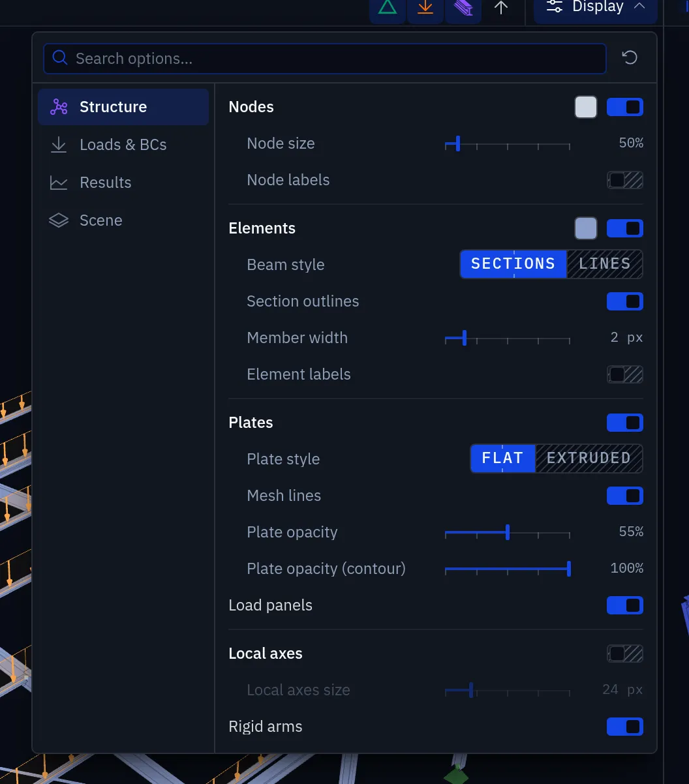689x784 pixels.
Task: Click the purple I-beam sections icon
Action: click(463, 8)
